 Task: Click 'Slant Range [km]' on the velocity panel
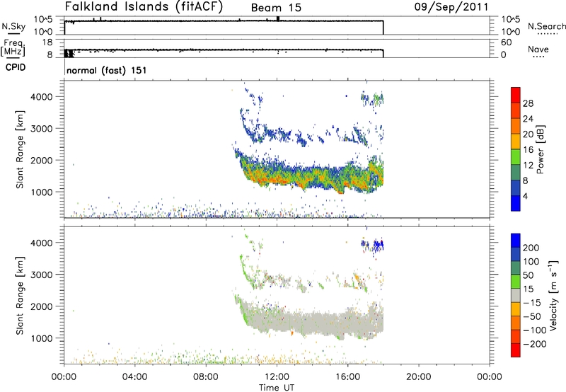point(20,295)
